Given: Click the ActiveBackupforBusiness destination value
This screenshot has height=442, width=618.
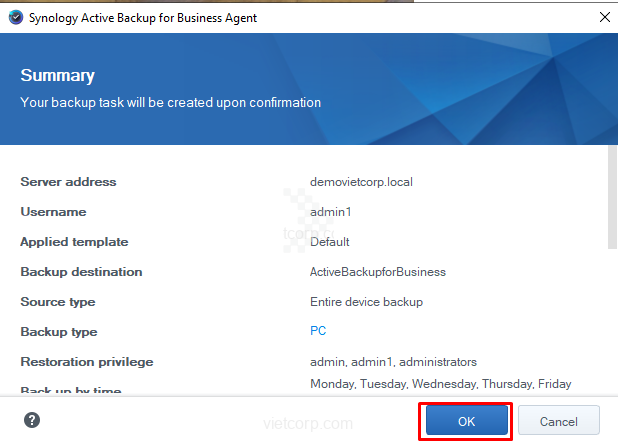Looking at the screenshot, I should (378, 272).
